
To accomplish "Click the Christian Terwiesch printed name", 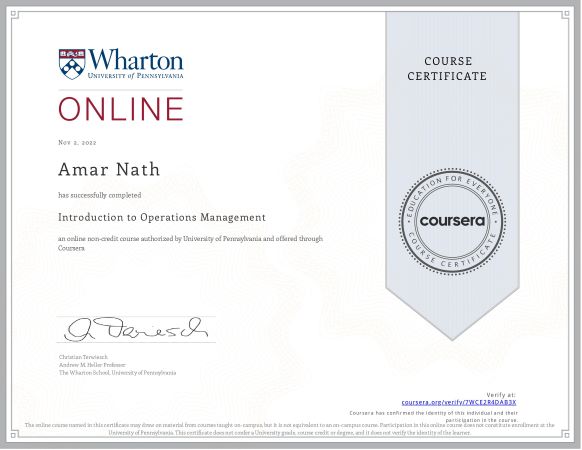I will coord(83,357).
